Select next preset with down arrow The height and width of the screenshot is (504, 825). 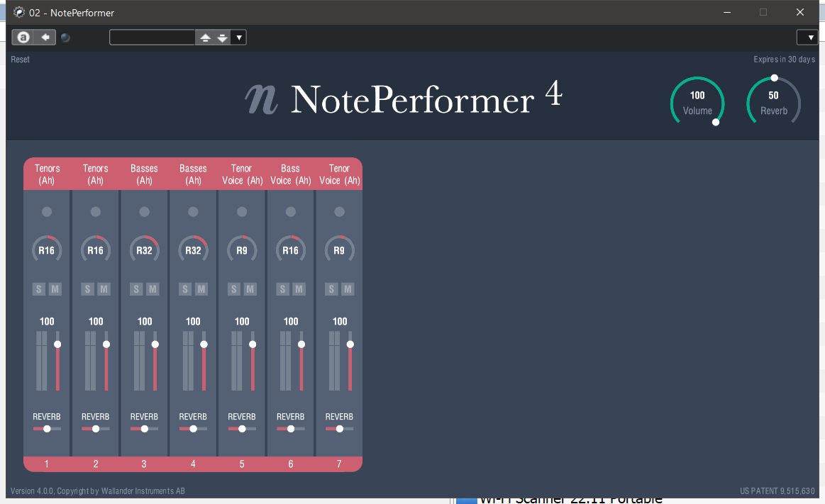click(222, 38)
